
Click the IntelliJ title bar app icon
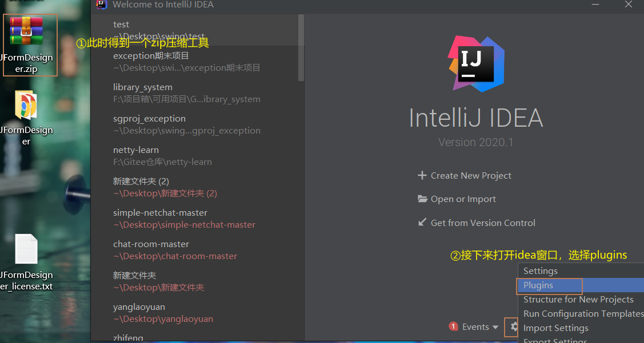click(102, 4)
